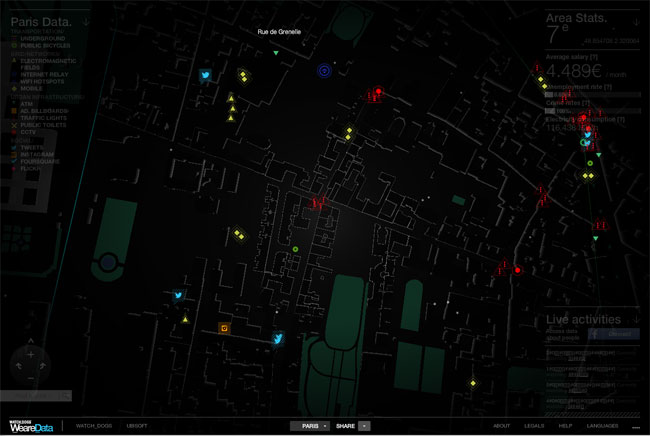Expand the SHARE plus button
Image resolution: width=650 pixels, height=436 pixels.
click(x=364, y=425)
